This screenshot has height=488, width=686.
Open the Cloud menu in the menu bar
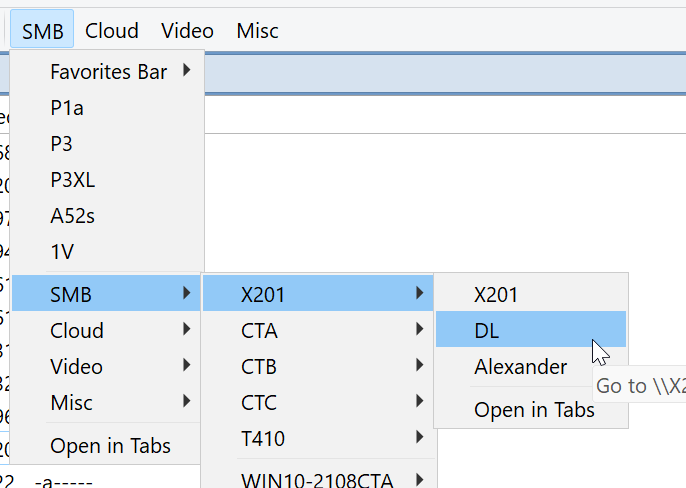click(112, 31)
